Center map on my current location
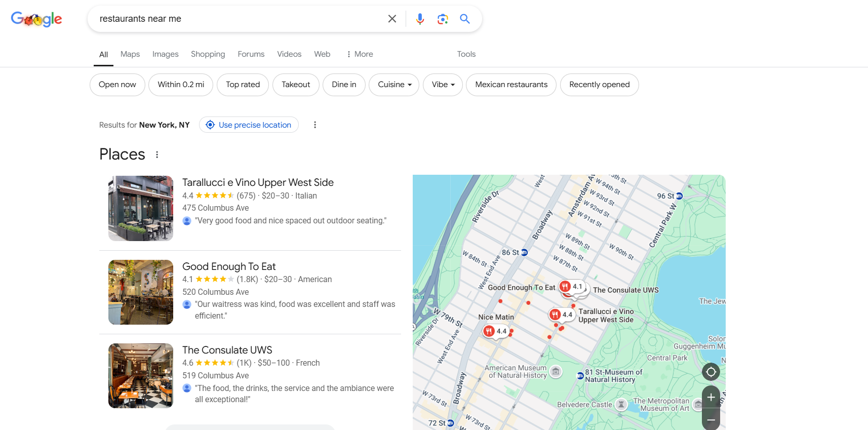Image resolution: width=868 pixels, height=430 pixels. tap(711, 372)
